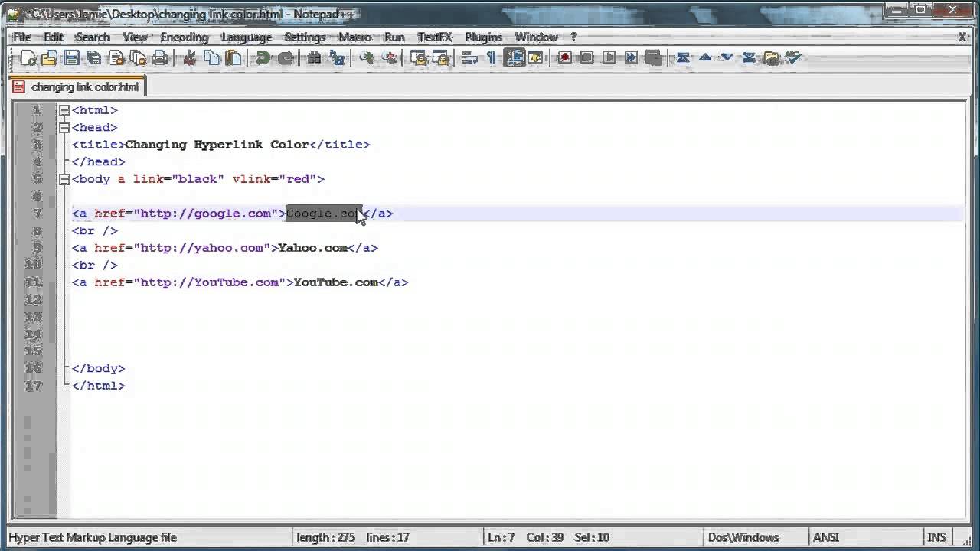This screenshot has width=980, height=551.
Task: Open Find with the binoculars icon
Action: click(x=315, y=58)
